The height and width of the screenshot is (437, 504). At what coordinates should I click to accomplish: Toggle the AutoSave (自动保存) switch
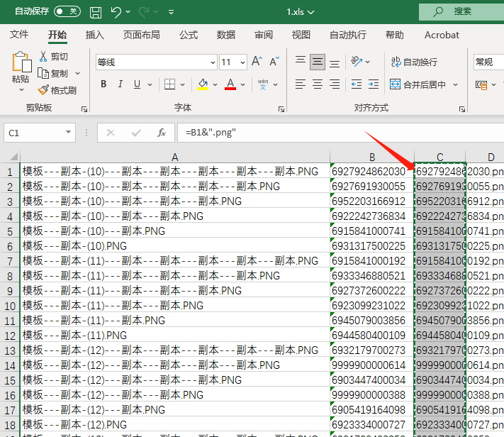pos(67,11)
